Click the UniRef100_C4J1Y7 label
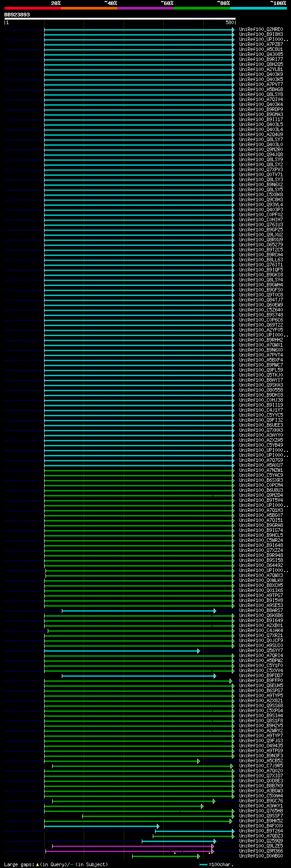The image size is (291, 868). [x=261, y=410]
